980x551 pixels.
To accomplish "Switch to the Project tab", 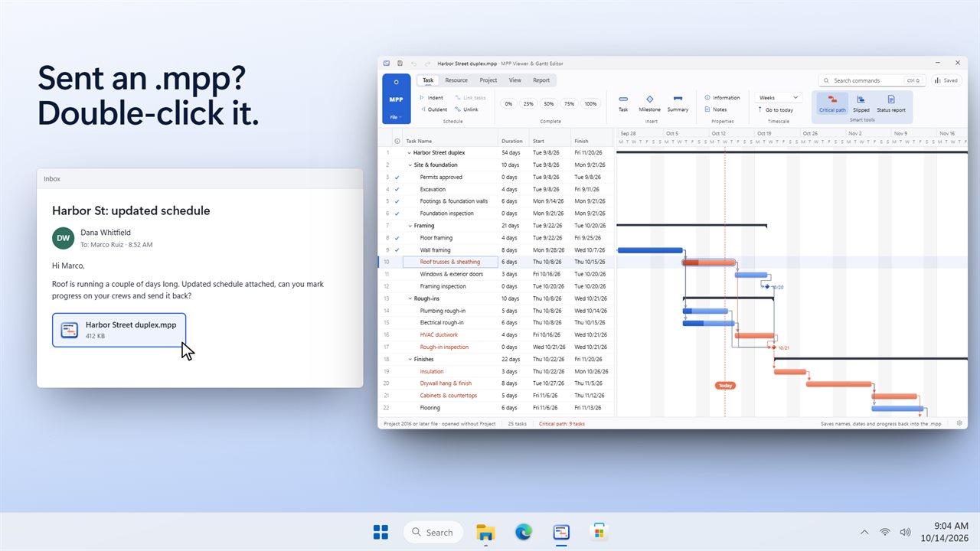I will pos(488,80).
